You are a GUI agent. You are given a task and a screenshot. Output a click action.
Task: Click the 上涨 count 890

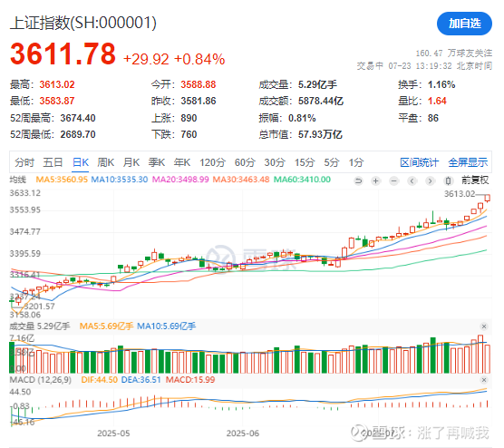189,118
